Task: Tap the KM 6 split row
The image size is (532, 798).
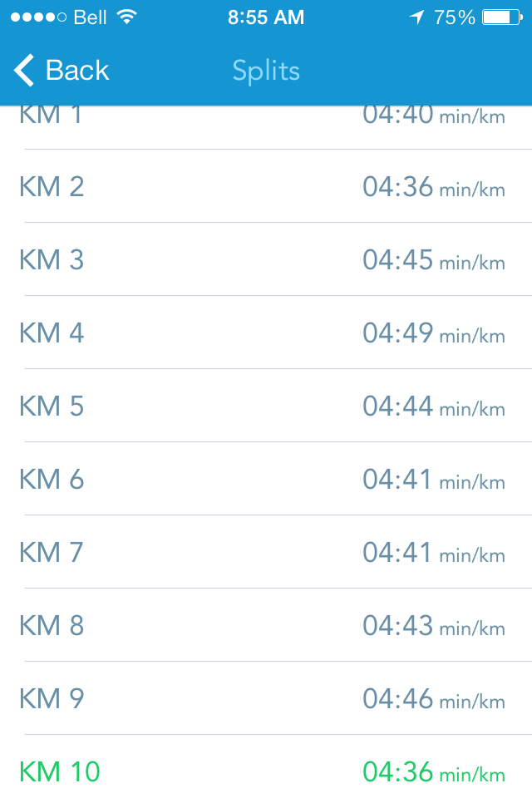Action: click(x=266, y=479)
